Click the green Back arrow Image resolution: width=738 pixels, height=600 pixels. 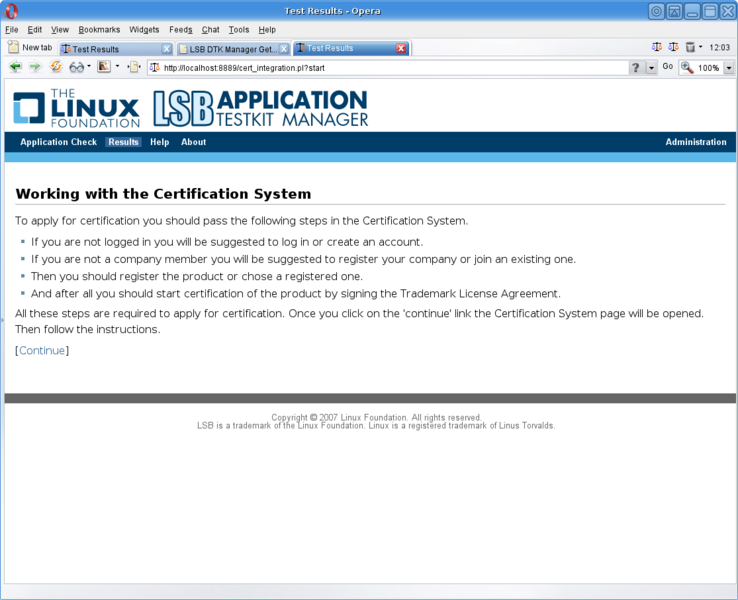tap(16, 67)
